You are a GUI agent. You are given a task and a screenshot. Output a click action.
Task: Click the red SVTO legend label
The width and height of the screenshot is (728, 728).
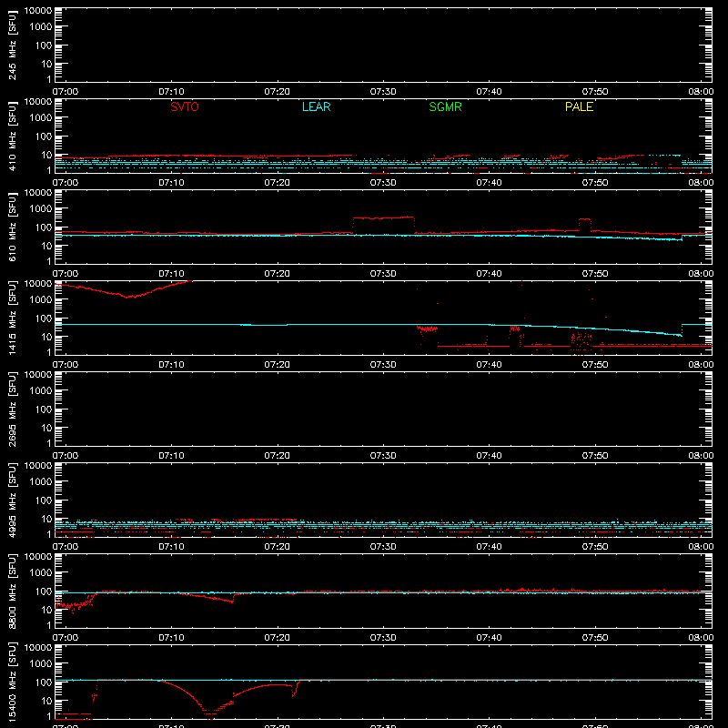pos(185,106)
